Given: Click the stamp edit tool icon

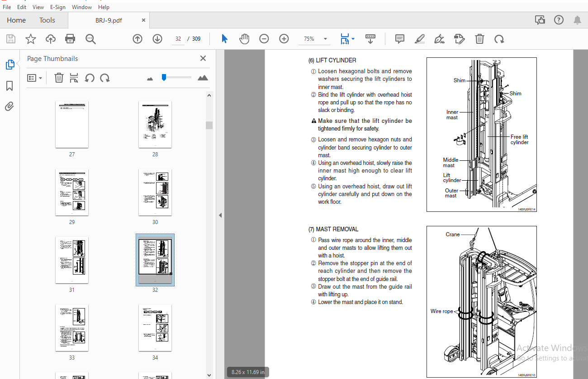Looking at the screenshot, I should [459, 39].
